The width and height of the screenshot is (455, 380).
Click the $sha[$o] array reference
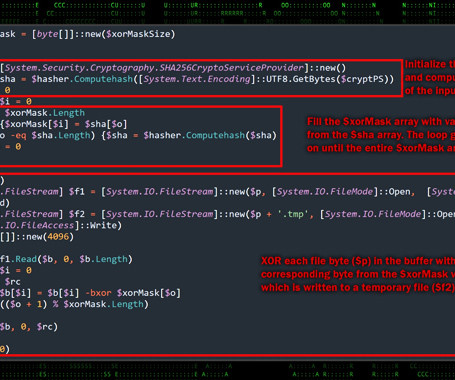(x=106, y=124)
